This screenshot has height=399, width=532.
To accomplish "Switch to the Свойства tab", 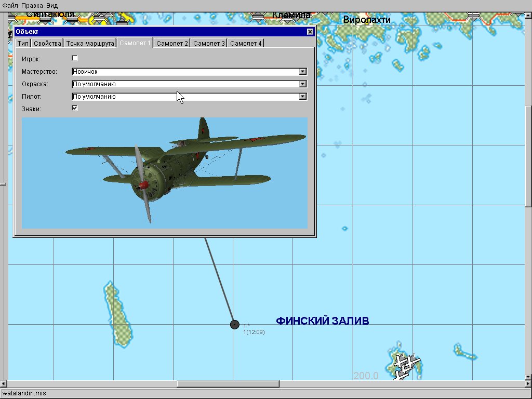I will [47, 43].
